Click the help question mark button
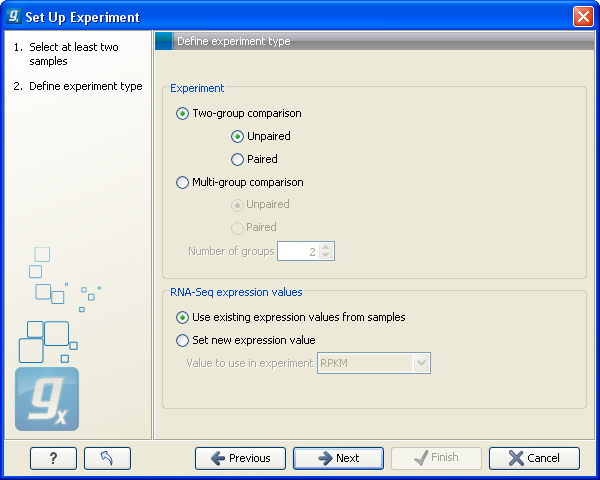This screenshot has width=600, height=480. point(54,458)
